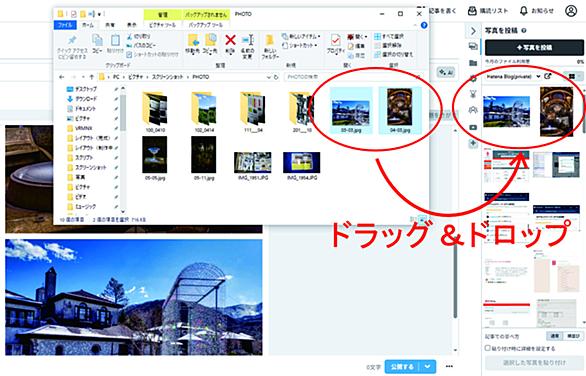The width and height of the screenshot is (586, 376).
Task: Click Copy path (パスのコピー) in ribbon
Action: 141,45
